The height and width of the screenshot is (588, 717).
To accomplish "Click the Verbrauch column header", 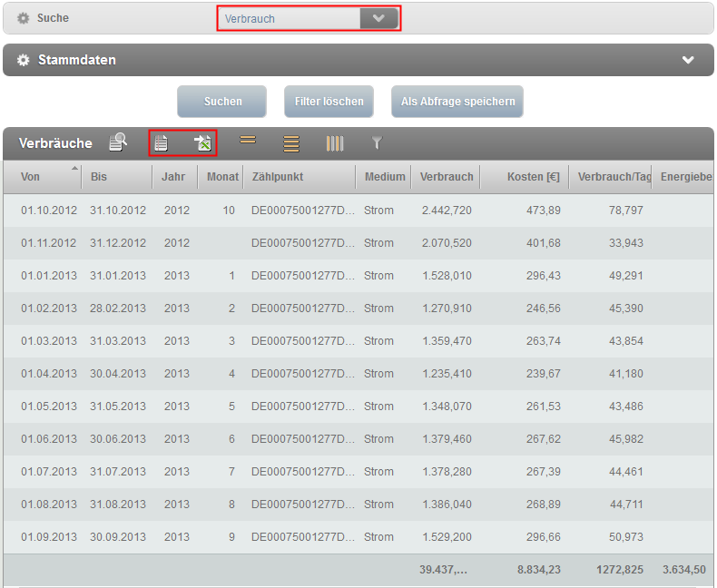I will pos(447,177).
